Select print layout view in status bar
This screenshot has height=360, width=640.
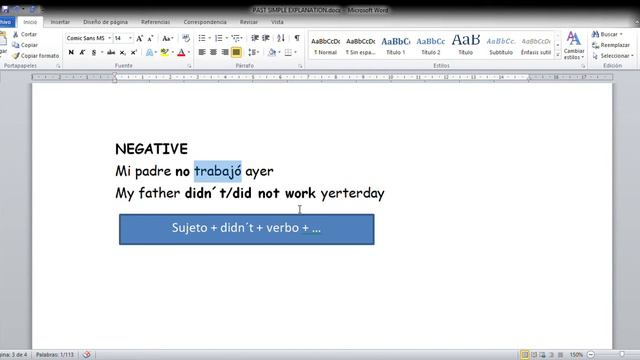(525, 355)
